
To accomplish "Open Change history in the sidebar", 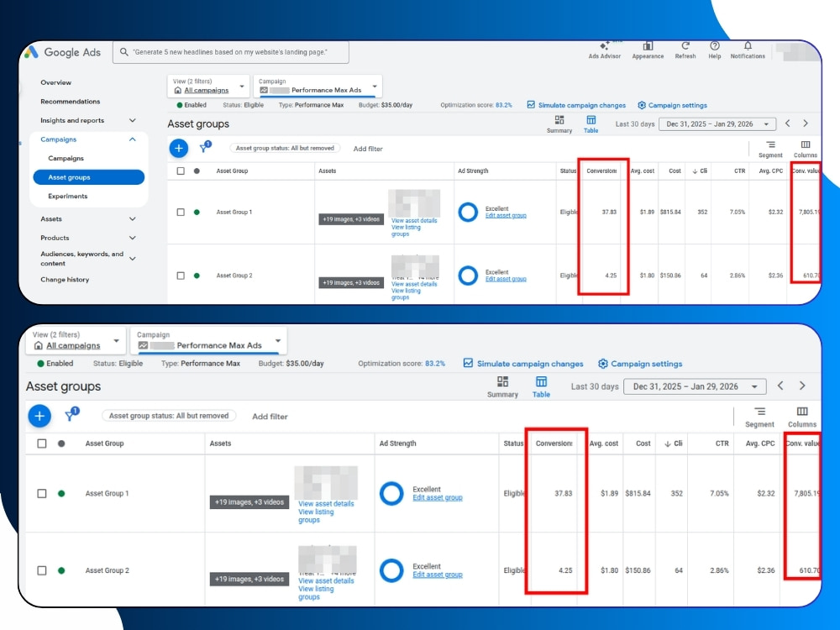I will (x=65, y=280).
